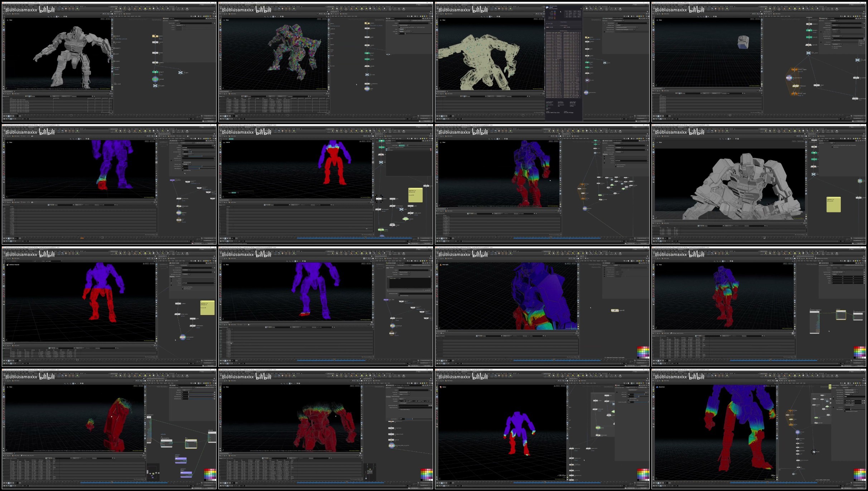Click the bilibili logo in the top-left frame
Viewport: 868px width, 491px height.
(x=47, y=10)
